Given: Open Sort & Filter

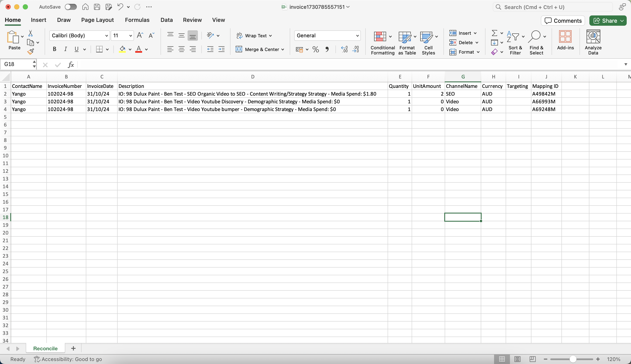Looking at the screenshot, I should coord(515,42).
